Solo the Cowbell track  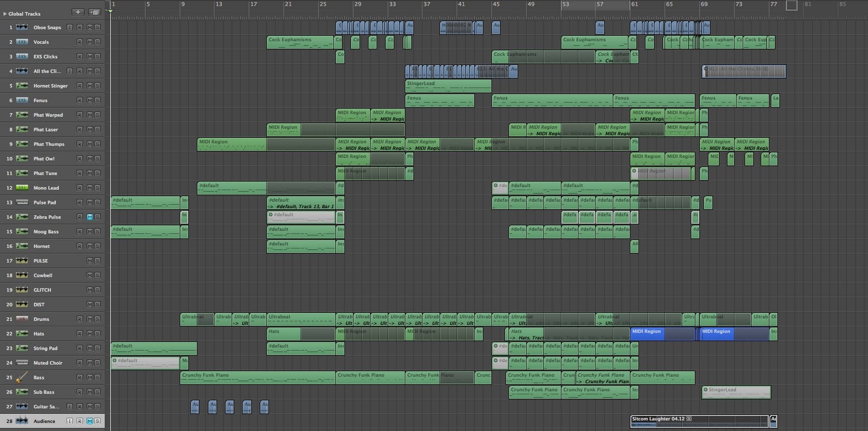98,275
